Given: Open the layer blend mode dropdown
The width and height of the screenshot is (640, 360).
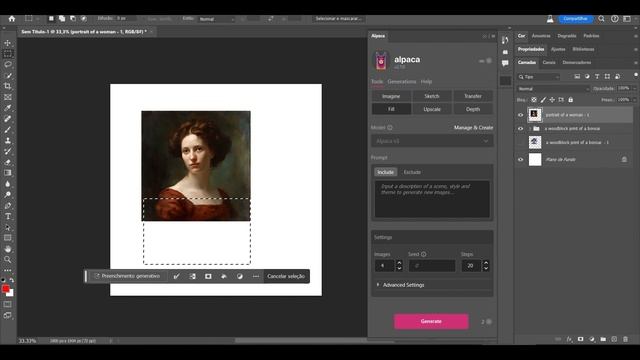Looking at the screenshot, I should point(553,89).
